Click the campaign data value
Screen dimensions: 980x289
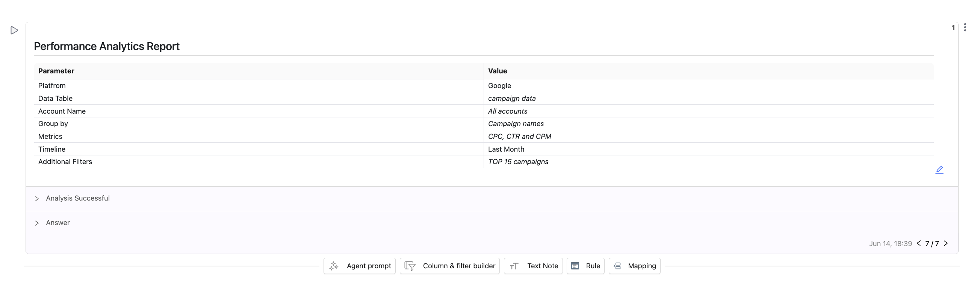coord(512,98)
